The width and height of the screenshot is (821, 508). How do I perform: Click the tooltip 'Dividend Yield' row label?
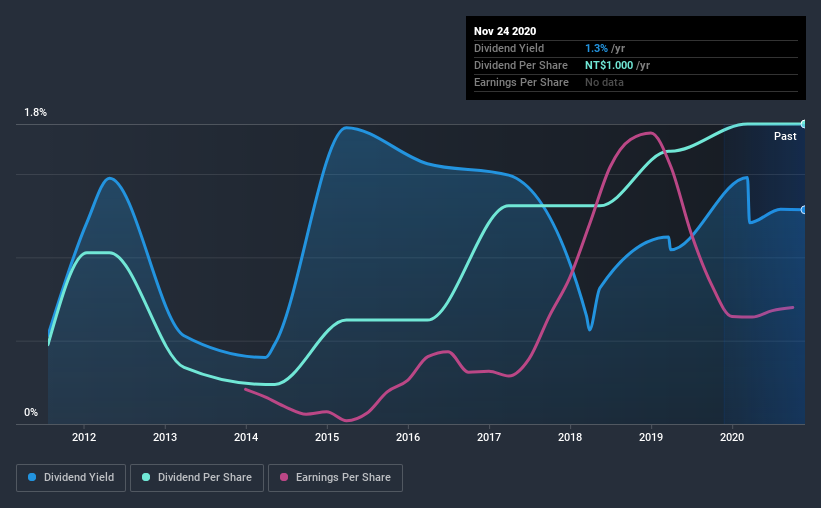coord(509,48)
